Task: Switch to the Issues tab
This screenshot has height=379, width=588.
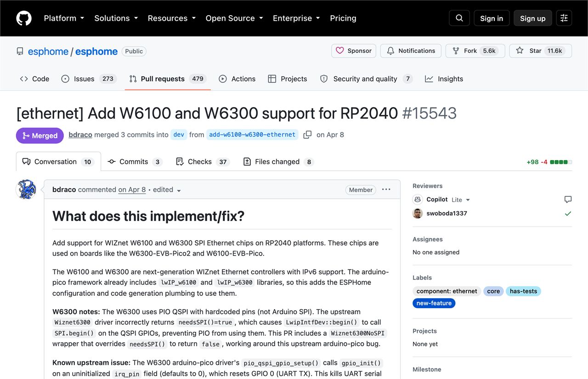Action: pyautogui.click(x=89, y=79)
